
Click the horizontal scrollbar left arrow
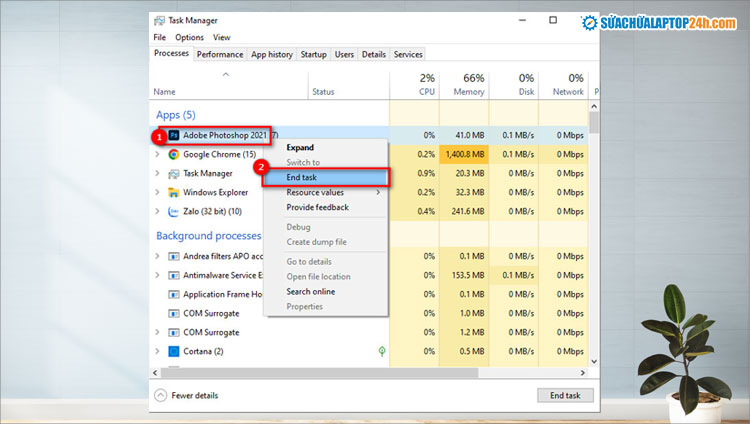tap(154, 373)
